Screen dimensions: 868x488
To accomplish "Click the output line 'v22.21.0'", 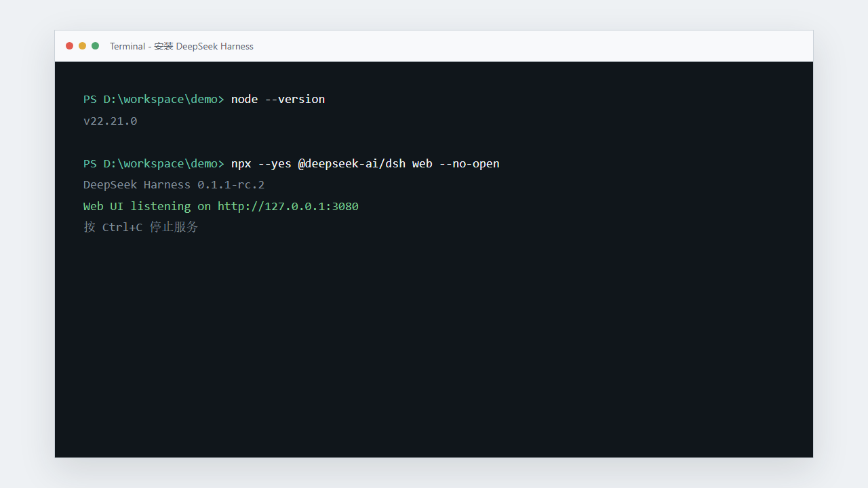I will (111, 121).
